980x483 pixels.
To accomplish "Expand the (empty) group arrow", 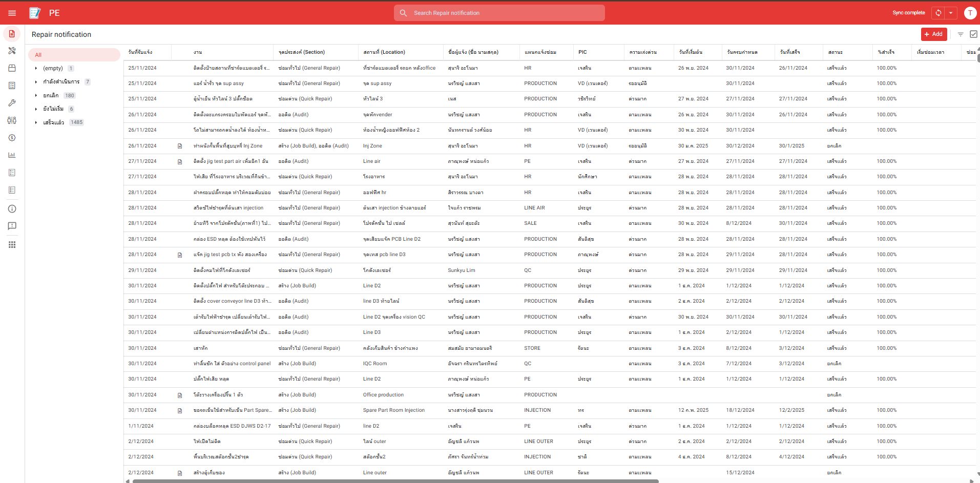I will point(36,68).
